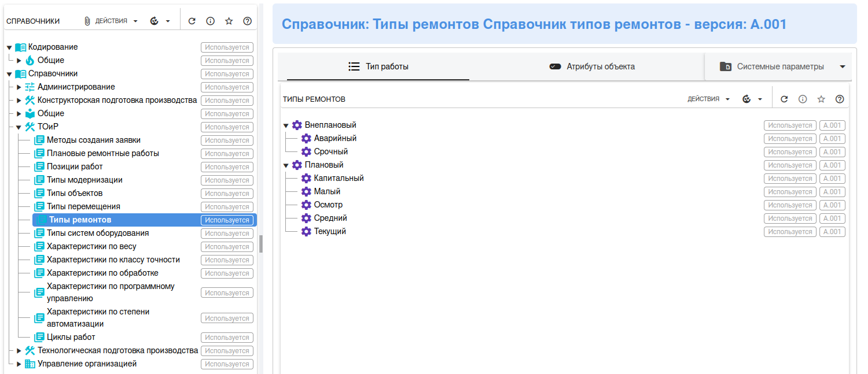
Task: Click the gear icon of Малый
Action: pyautogui.click(x=307, y=192)
